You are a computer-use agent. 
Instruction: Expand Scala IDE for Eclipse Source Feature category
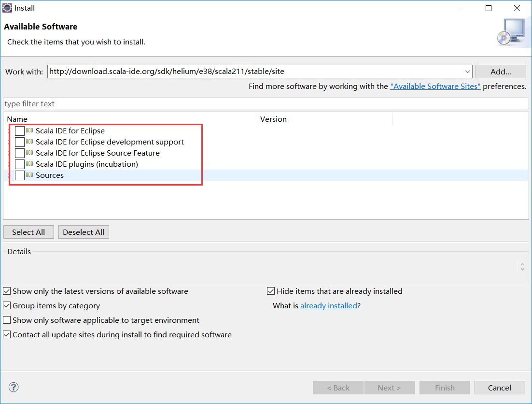coord(10,153)
